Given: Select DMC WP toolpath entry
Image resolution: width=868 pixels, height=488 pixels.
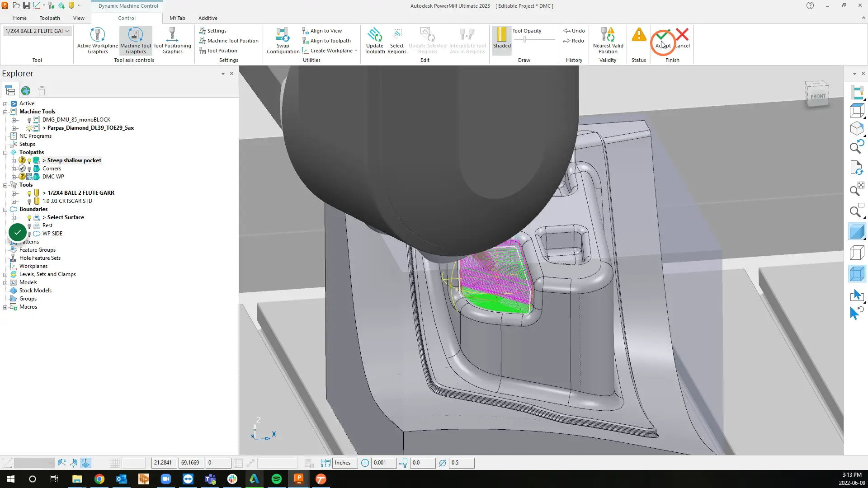Looking at the screenshot, I should (x=53, y=177).
